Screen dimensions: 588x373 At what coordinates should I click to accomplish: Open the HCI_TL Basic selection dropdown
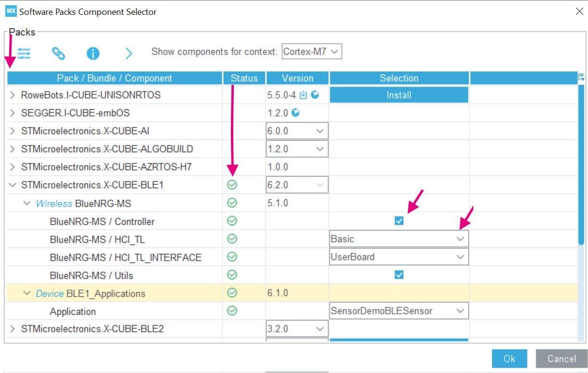[x=399, y=239]
